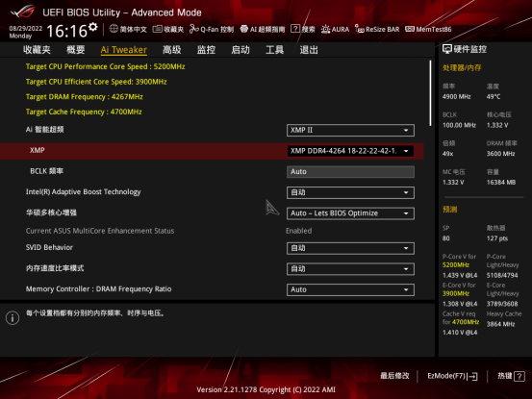Image resolution: width=532 pixels, height=399 pixels.
Task: Open the Ai 智能超频 XMP II dropdown
Action: tap(350, 130)
